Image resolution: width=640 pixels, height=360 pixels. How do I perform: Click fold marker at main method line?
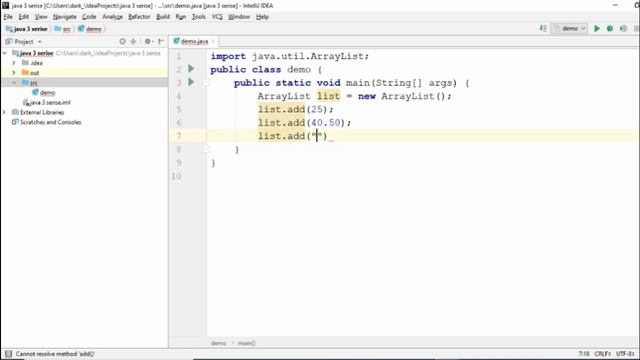click(x=206, y=83)
